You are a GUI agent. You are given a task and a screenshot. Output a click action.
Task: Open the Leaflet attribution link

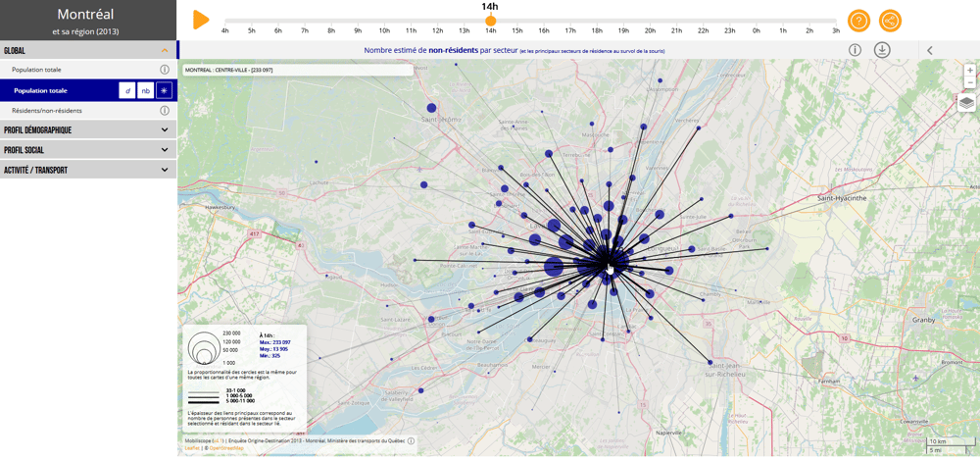pos(191,448)
